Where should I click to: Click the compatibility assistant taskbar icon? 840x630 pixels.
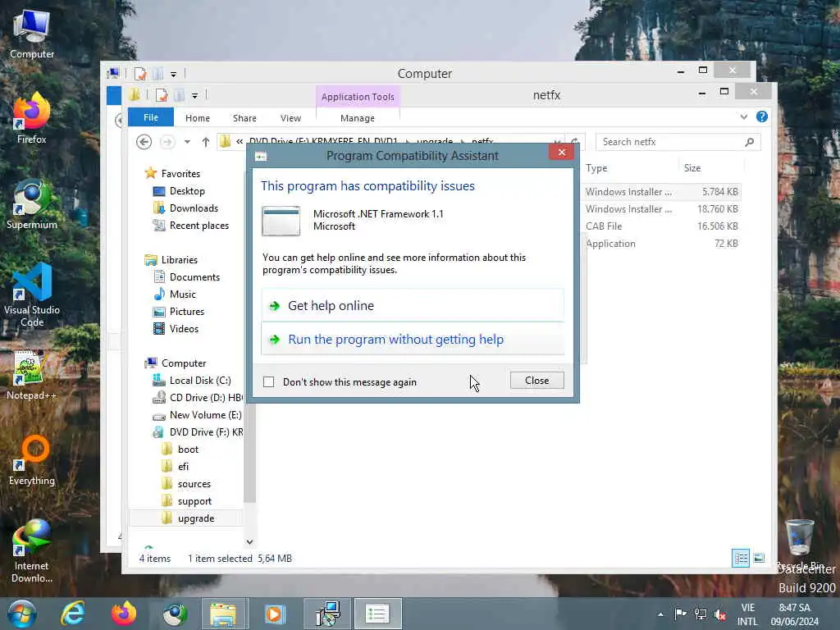point(377,614)
